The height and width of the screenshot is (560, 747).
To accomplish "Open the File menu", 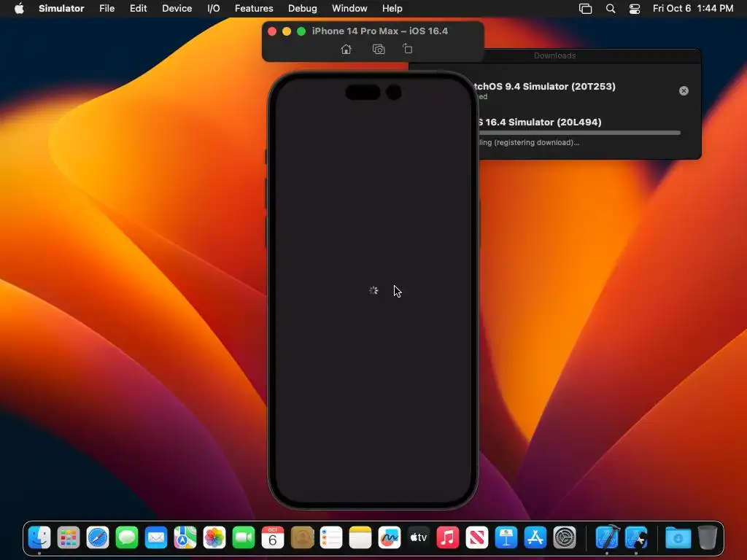I will click(107, 8).
